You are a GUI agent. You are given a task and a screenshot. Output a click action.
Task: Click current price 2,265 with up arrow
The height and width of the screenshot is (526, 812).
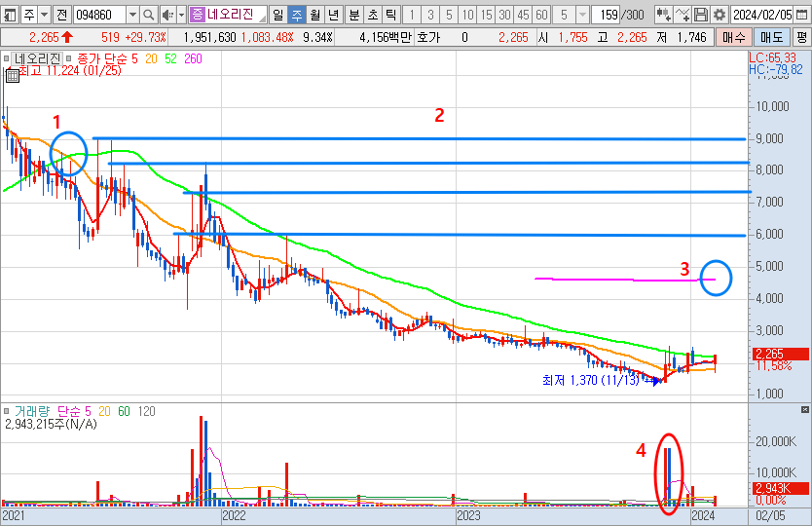[x=51, y=37]
